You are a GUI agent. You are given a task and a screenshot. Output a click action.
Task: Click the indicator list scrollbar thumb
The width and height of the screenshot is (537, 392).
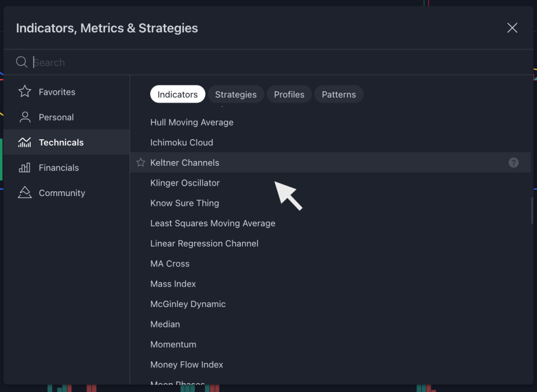click(532, 210)
